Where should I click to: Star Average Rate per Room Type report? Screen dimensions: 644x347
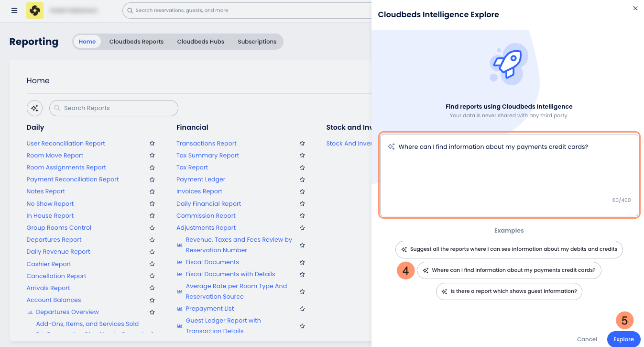click(302, 291)
